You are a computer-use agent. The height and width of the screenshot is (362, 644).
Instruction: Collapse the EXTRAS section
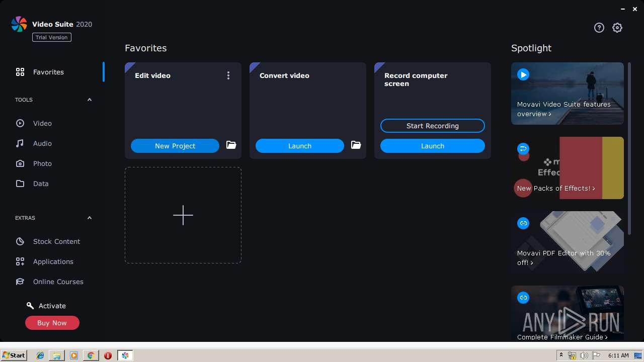click(x=90, y=218)
